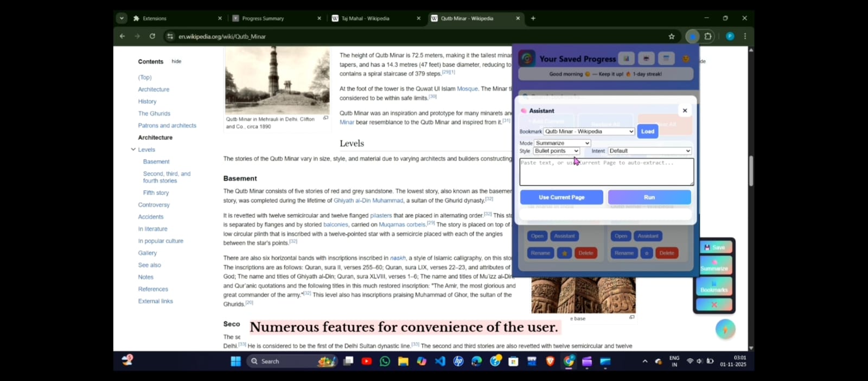Open Visual Studio Code from the taskbar
This screenshot has width=868, height=381.
click(x=440, y=361)
